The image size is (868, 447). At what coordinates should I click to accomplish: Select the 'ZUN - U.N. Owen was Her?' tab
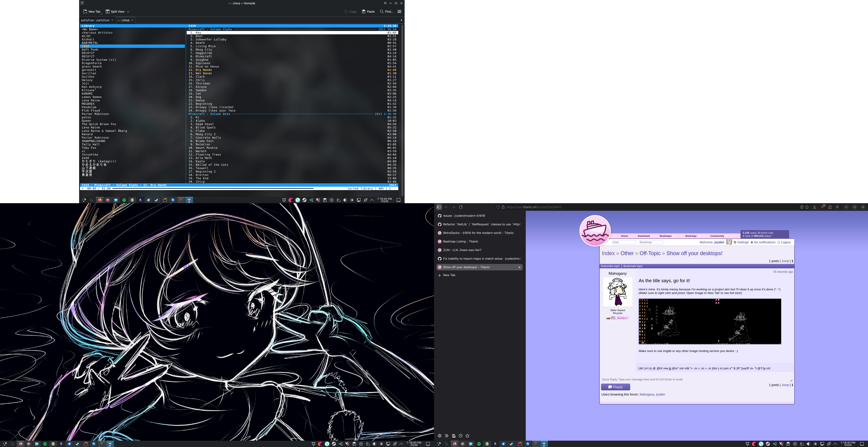pos(462,250)
